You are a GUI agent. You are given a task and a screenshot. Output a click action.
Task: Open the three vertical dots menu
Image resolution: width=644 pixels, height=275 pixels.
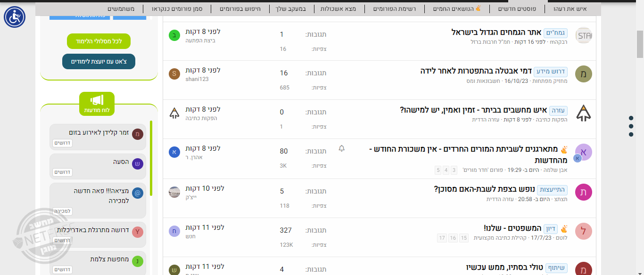[x=631, y=126]
